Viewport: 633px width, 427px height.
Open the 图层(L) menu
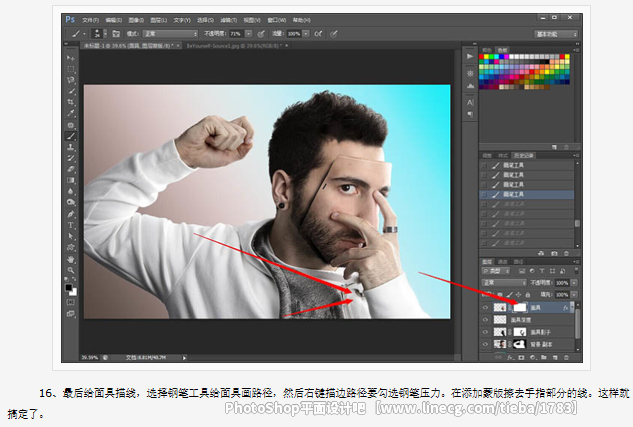[x=159, y=20]
